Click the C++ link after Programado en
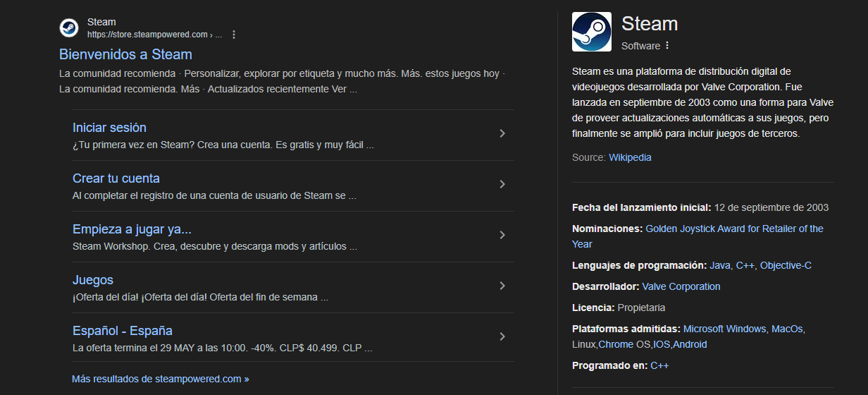Viewport: 868px width, 395px height. click(x=659, y=365)
